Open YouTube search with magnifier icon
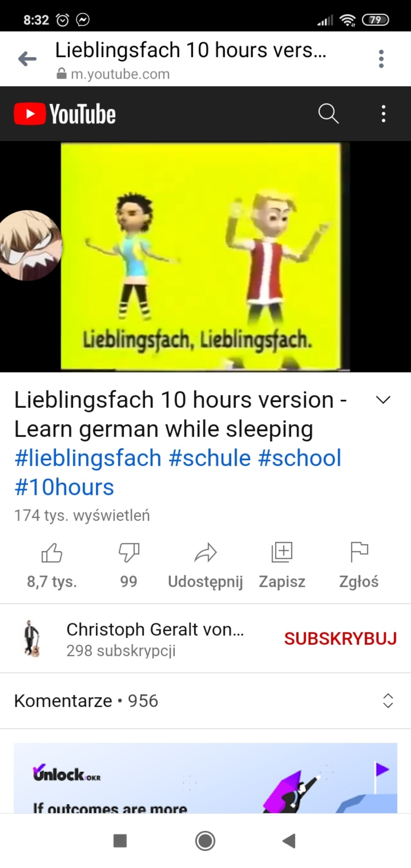This screenshot has height=868, width=411. click(328, 114)
